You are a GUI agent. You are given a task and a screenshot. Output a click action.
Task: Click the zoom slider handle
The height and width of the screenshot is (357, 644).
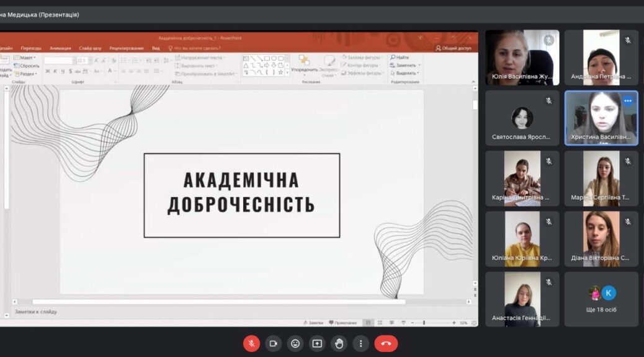424,323
